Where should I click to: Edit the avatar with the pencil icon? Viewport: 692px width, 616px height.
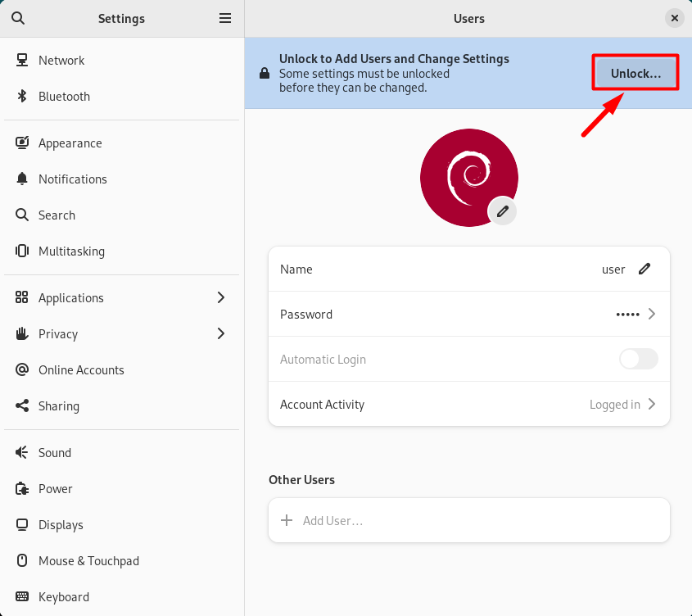coord(502,211)
